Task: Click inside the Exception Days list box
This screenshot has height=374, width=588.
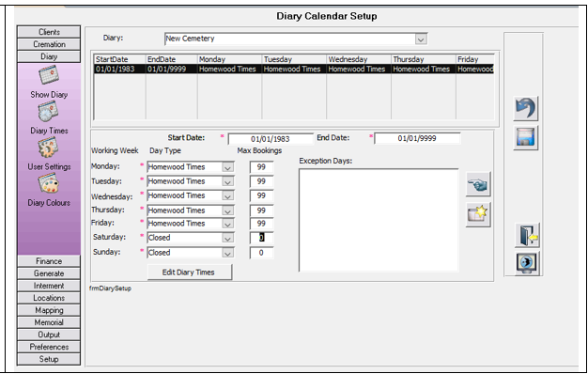Action: [379, 220]
